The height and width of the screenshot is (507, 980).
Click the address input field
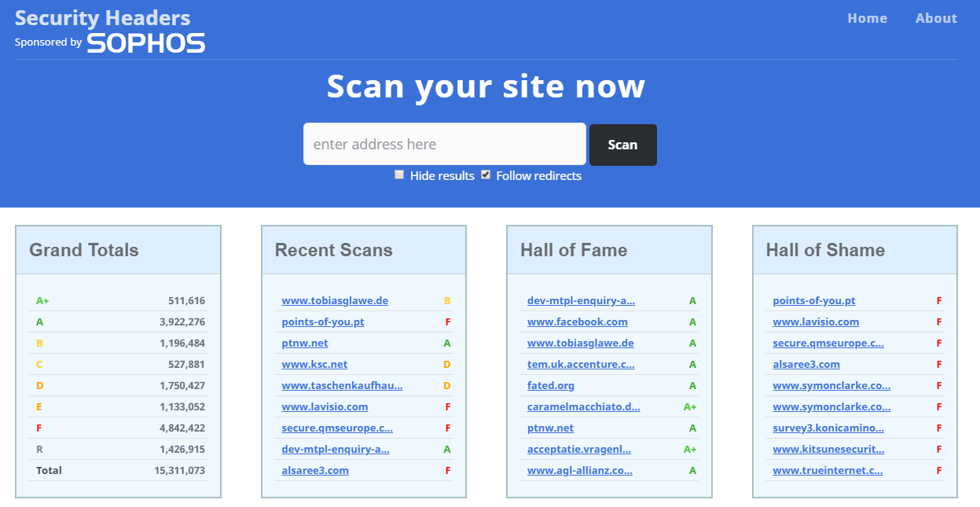[445, 144]
